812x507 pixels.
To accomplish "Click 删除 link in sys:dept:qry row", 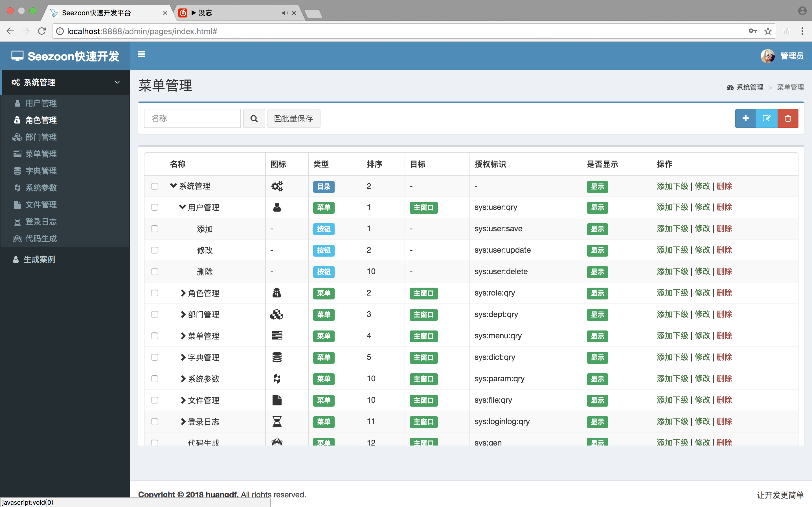I will (724, 314).
